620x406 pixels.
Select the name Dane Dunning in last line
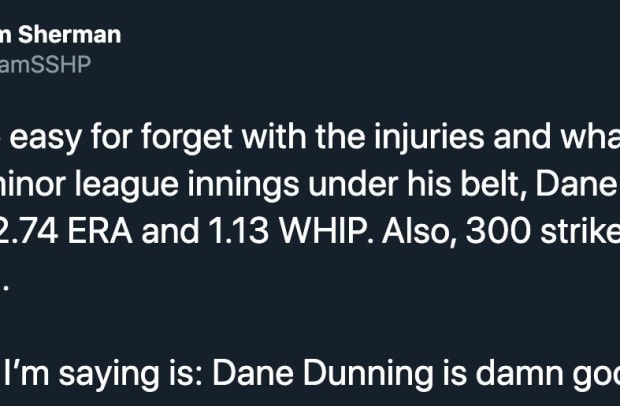pyautogui.click(x=323, y=373)
